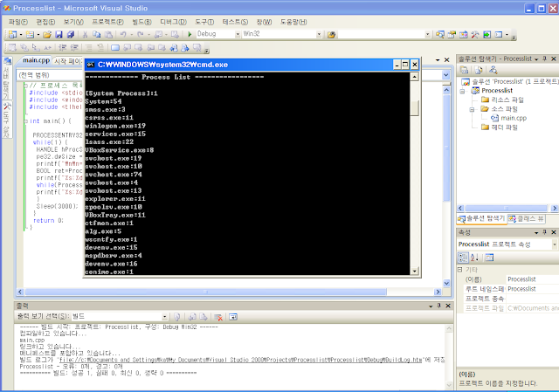Open Object Browser toolbar icon
This screenshot has height=392, width=559.
point(464,35)
